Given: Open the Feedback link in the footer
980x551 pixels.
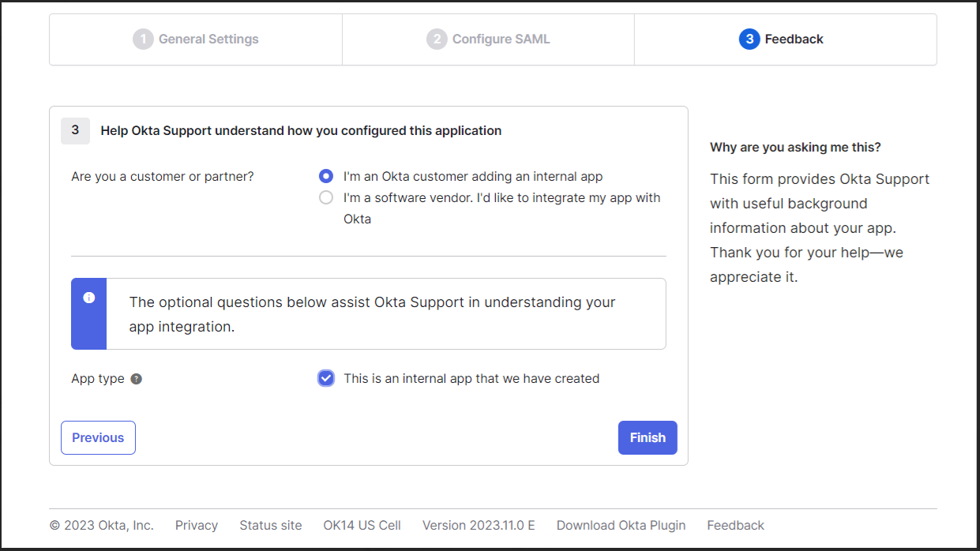Looking at the screenshot, I should [x=735, y=525].
